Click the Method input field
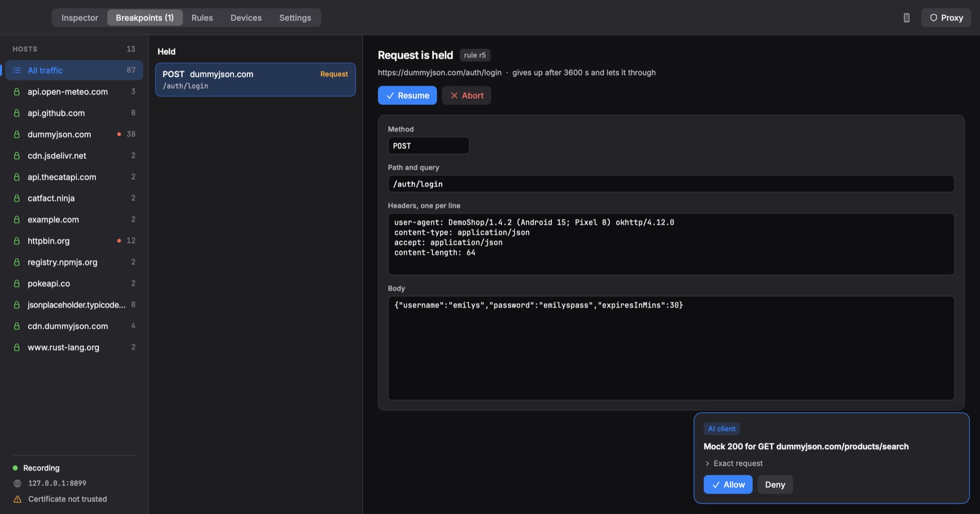The image size is (980, 514). [428, 146]
